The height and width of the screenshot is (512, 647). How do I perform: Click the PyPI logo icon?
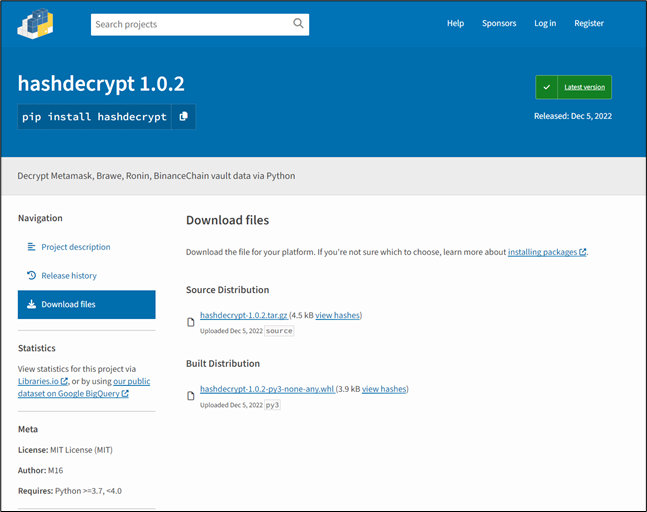click(35, 24)
